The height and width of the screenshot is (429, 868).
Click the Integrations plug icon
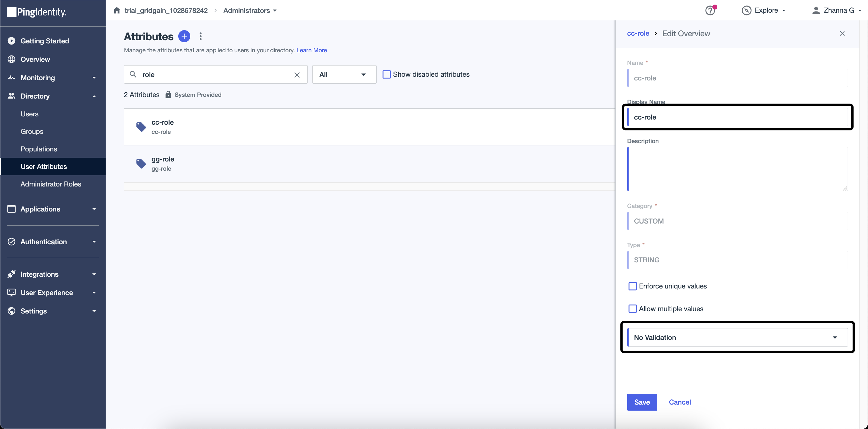11,274
